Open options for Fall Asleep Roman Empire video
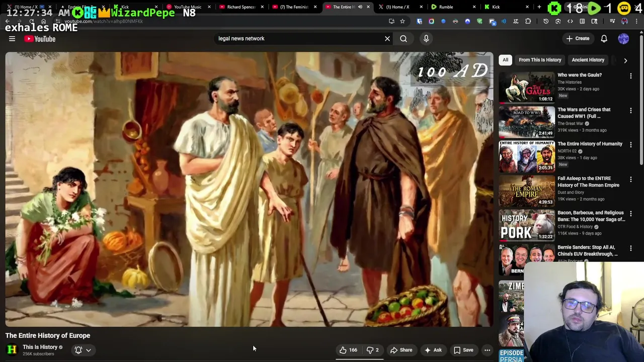Viewport: 644px width, 362px height. point(631,179)
